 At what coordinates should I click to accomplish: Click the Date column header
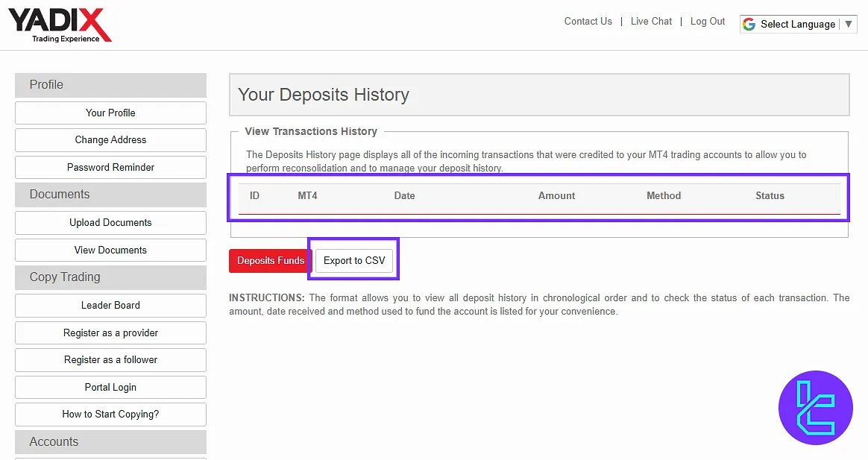[405, 196]
